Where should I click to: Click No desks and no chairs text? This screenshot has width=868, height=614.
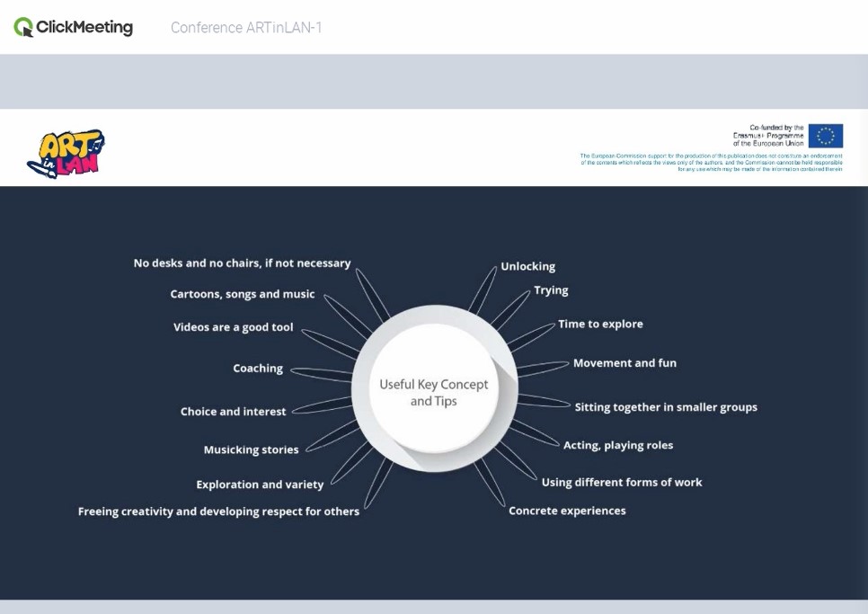(242, 263)
